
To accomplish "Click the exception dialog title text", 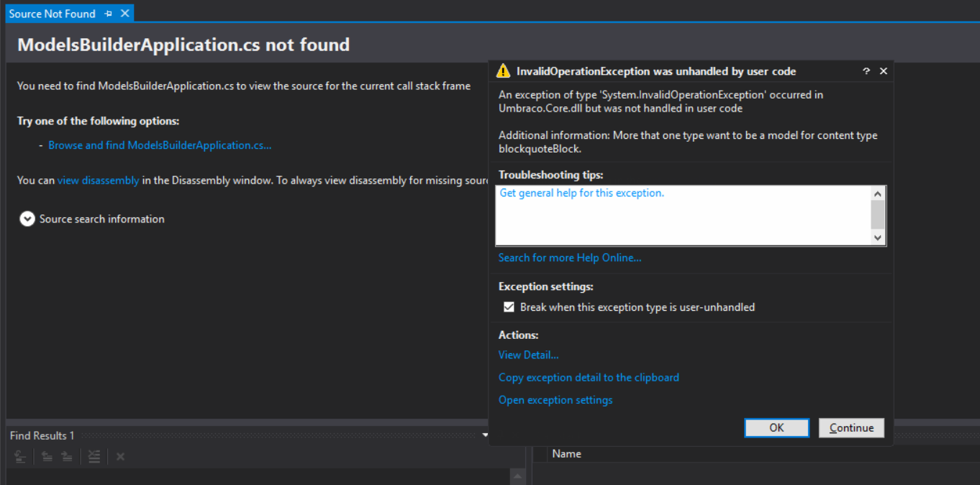I will pyautogui.click(x=656, y=71).
